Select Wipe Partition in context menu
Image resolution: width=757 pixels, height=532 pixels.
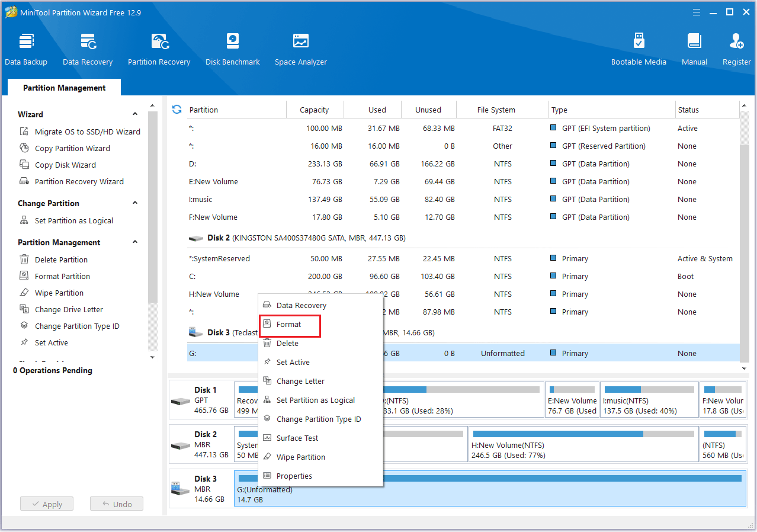[x=320, y=457]
